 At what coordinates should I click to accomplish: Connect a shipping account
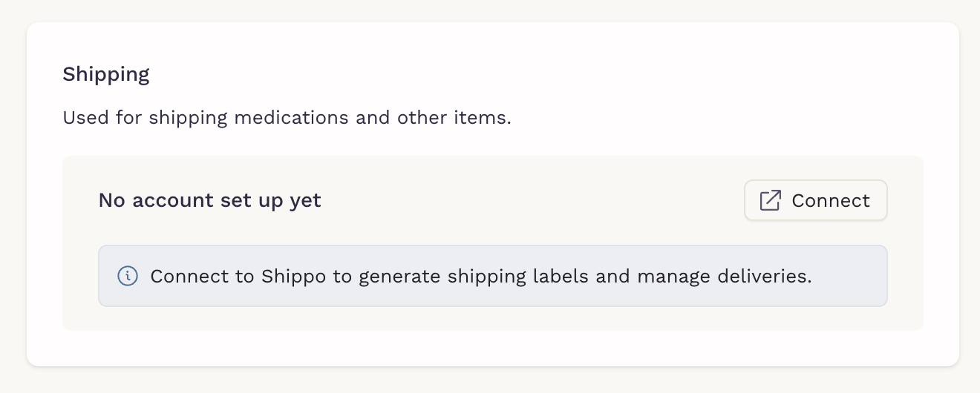click(815, 200)
